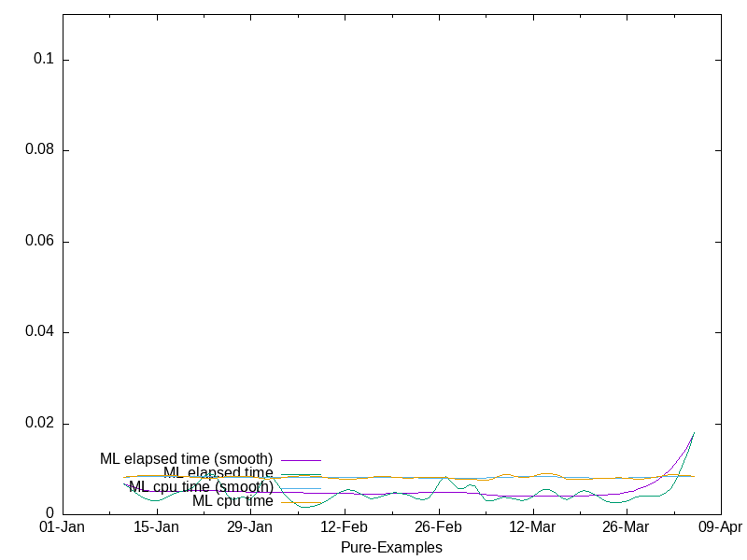Select the 12-Mar date tick label
The width and height of the screenshot is (747, 560).
532,527
